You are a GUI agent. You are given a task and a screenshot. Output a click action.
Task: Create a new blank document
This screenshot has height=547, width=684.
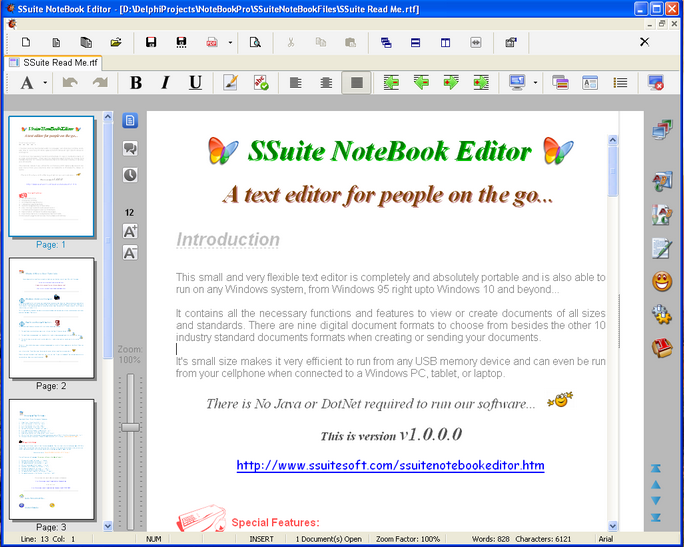pos(26,42)
